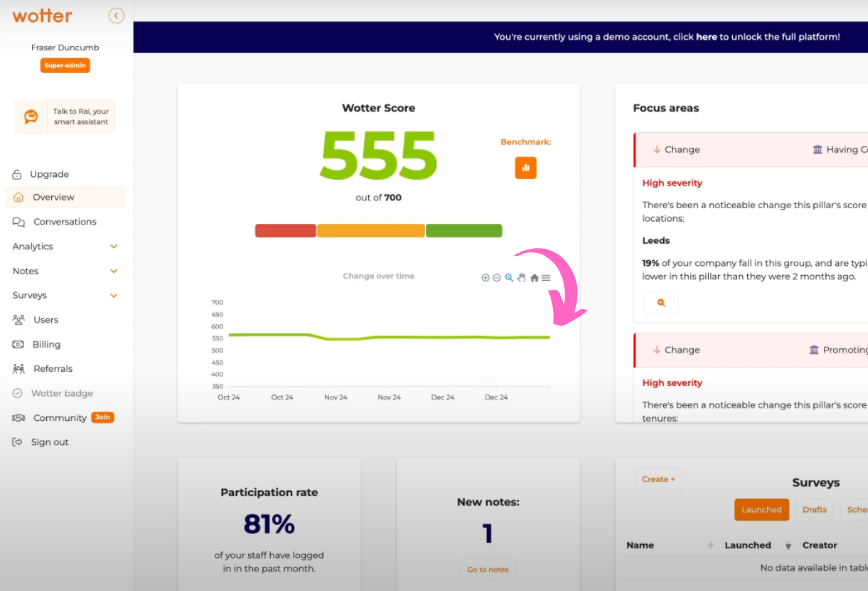This screenshot has width=868, height=591.
Task: Open the Billing page
Action: tap(46, 344)
